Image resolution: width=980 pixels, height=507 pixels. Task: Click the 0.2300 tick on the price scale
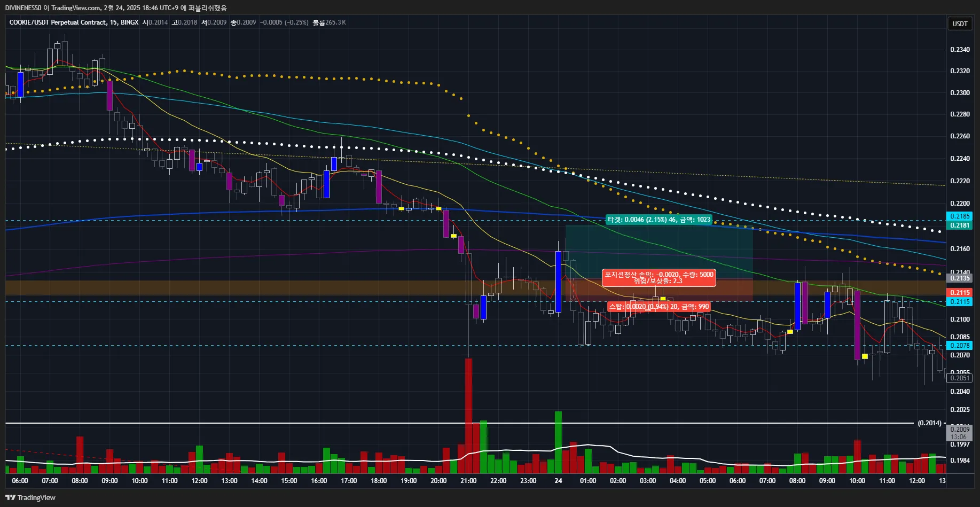click(960, 93)
